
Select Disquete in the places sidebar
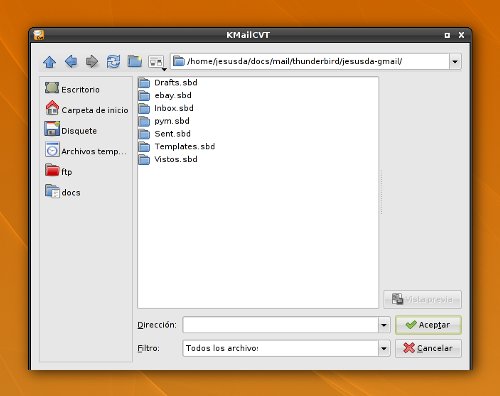71,130
